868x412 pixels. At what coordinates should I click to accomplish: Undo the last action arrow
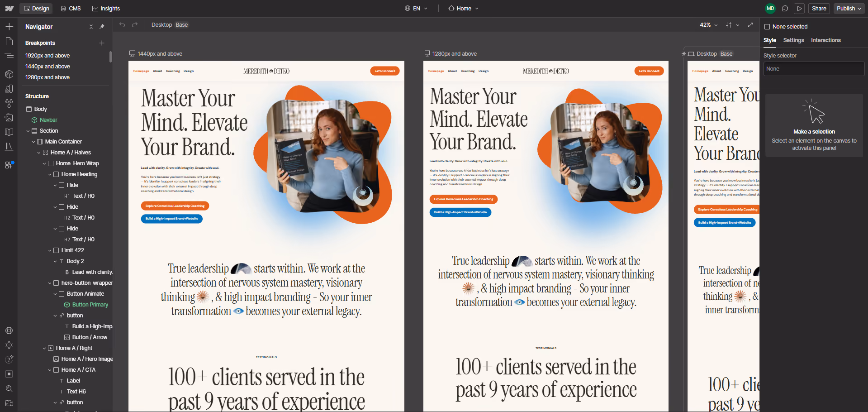click(x=122, y=25)
